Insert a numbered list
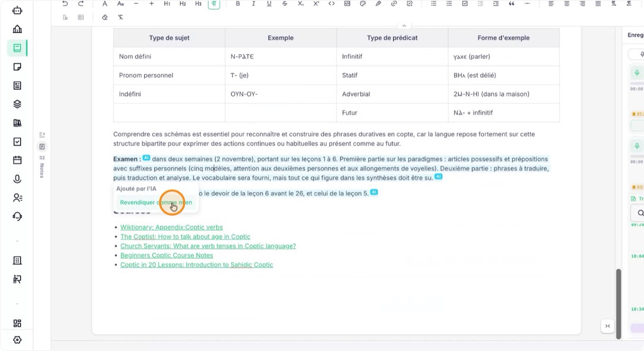 [x=449, y=4]
